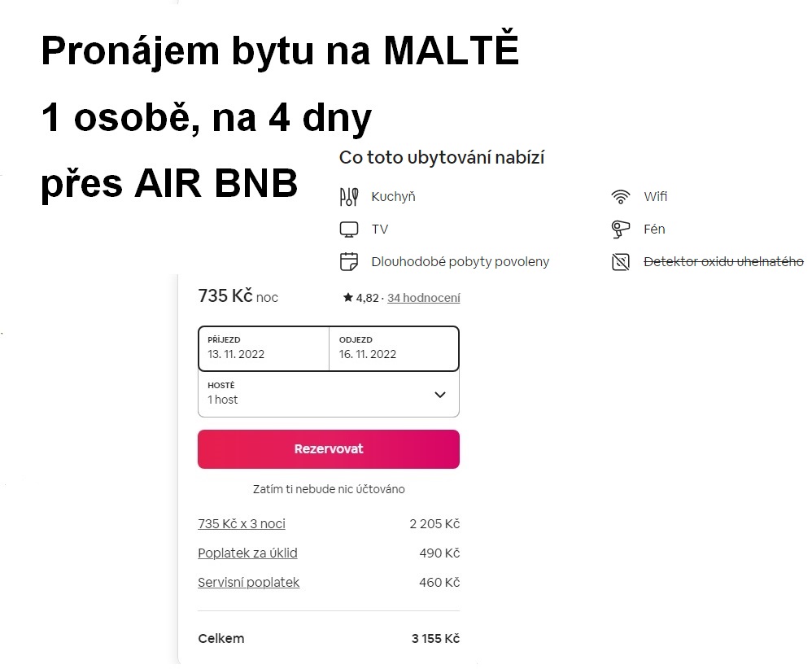Click the Servisní poplatek link
This screenshot has height=669, width=812.
point(249,583)
